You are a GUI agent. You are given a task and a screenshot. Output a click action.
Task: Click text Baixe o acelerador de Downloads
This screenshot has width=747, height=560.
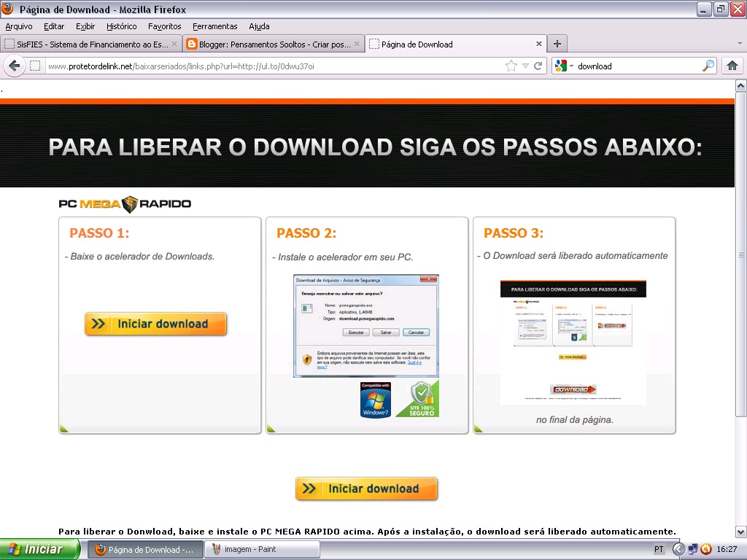(139, 257)
